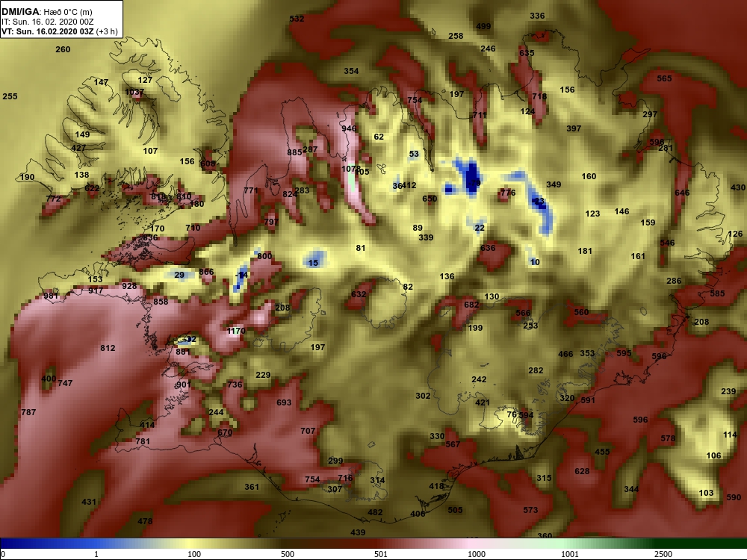Pick the map value '427'

click(x=78, y=148)
